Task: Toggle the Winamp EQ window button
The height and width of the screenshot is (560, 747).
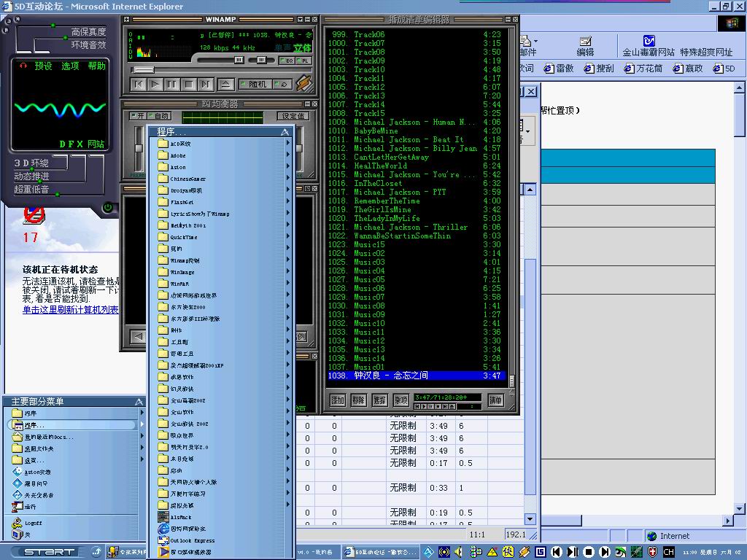Action: [x=287, y=61]
